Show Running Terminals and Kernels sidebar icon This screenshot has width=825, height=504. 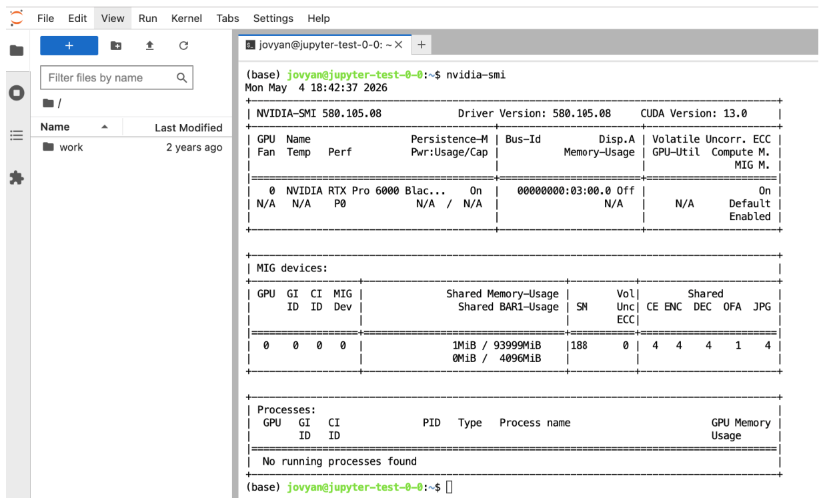tap(17, 93)
